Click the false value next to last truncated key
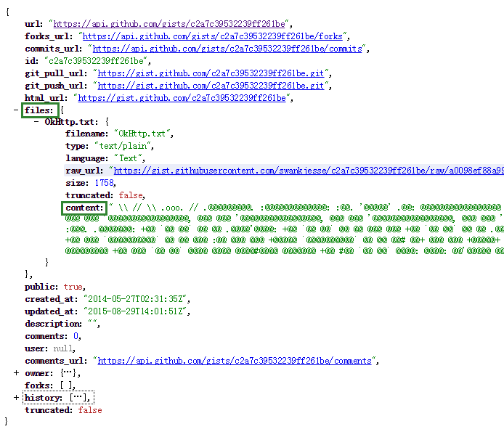 tap(90, 410)
